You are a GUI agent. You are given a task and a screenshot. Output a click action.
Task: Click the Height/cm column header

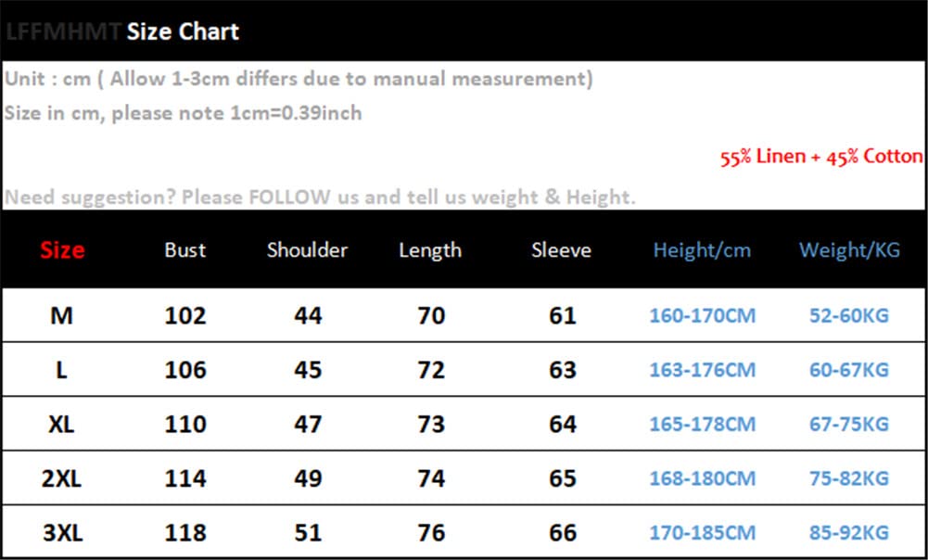click(702, 249)
